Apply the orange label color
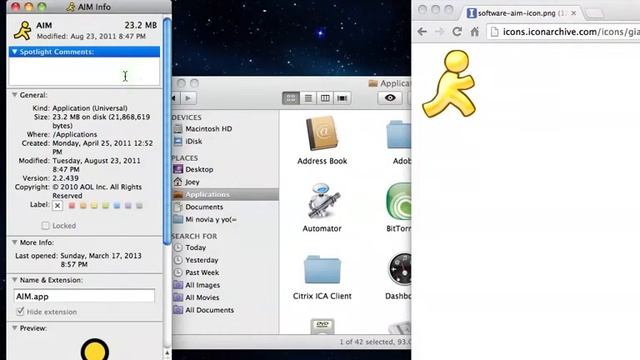 [83, 206]
